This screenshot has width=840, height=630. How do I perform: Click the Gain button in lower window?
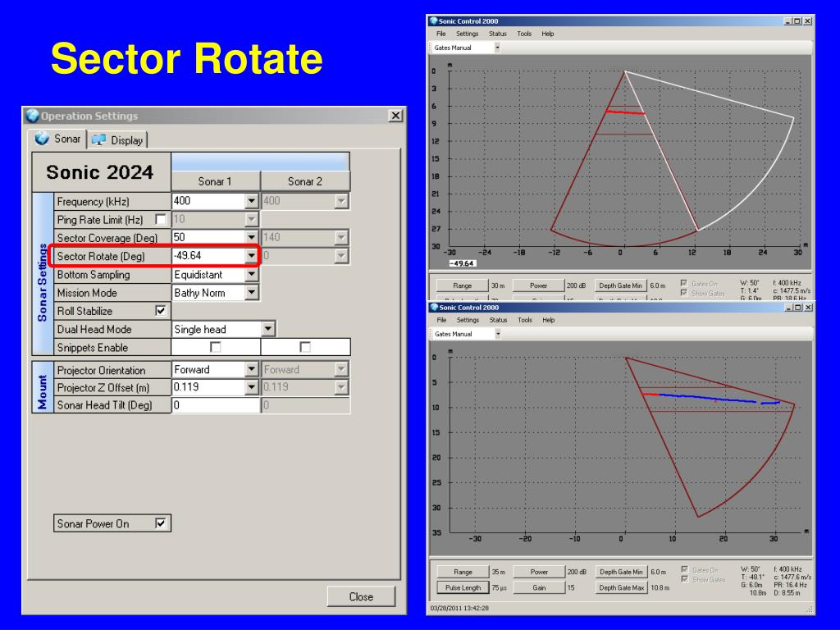coord(539,587)
